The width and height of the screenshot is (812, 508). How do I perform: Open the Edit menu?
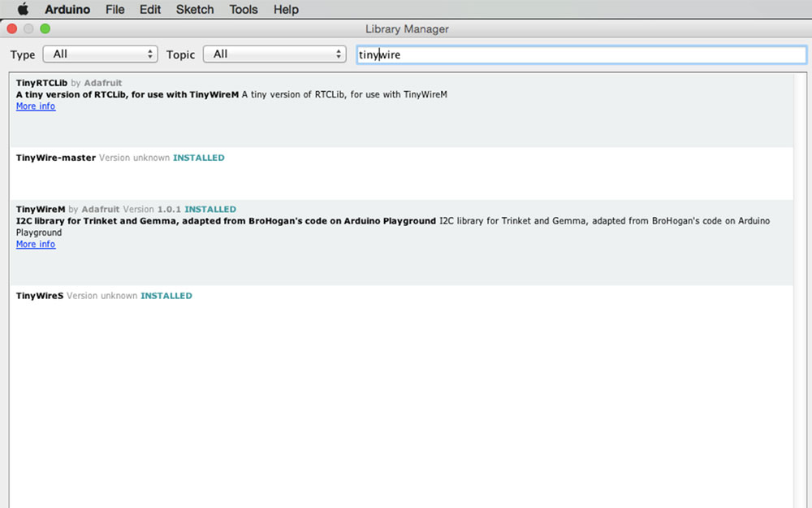click(x=150, y=9)
